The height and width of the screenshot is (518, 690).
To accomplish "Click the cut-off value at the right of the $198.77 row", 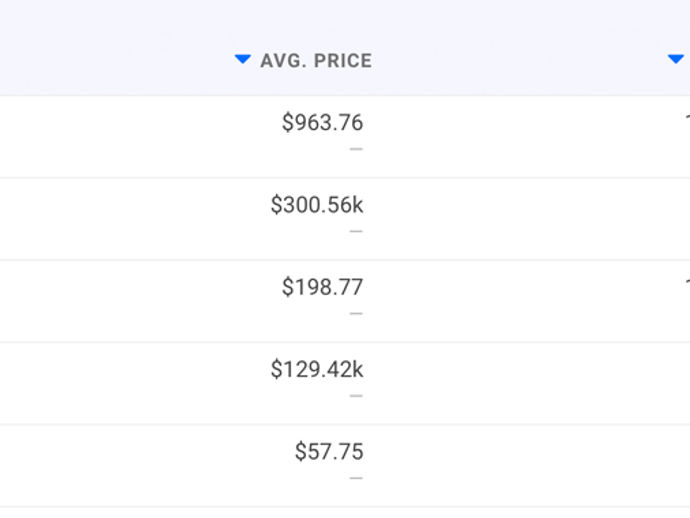I will [687, 282].
